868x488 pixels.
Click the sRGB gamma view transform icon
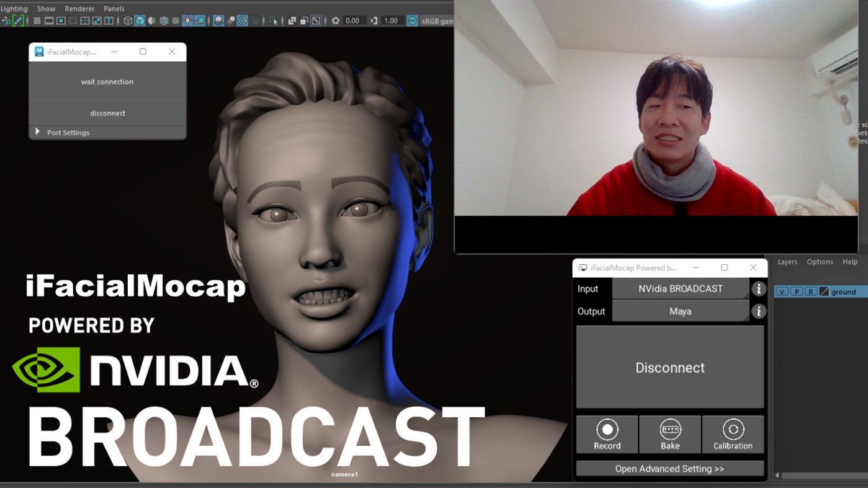(x=413, y=20)
